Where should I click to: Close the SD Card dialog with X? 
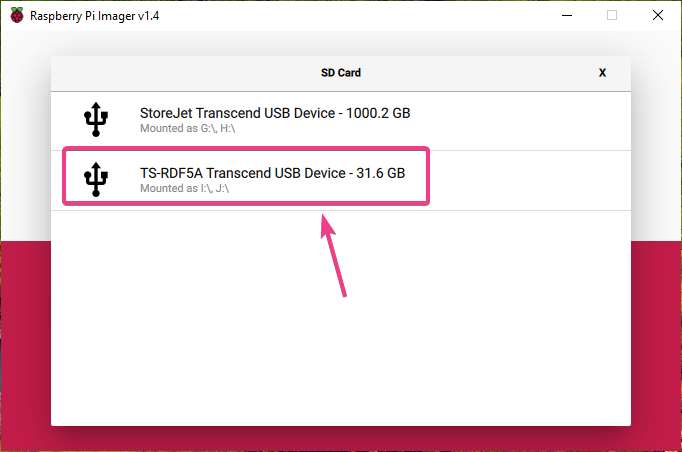pyautogui.click(x=602, y=73)
